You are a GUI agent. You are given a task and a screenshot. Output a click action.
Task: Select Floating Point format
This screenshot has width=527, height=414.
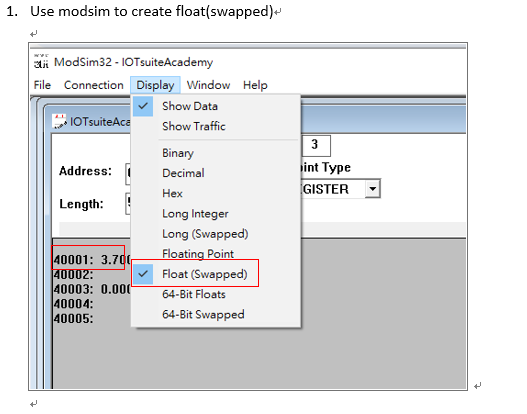coord(198,254)
